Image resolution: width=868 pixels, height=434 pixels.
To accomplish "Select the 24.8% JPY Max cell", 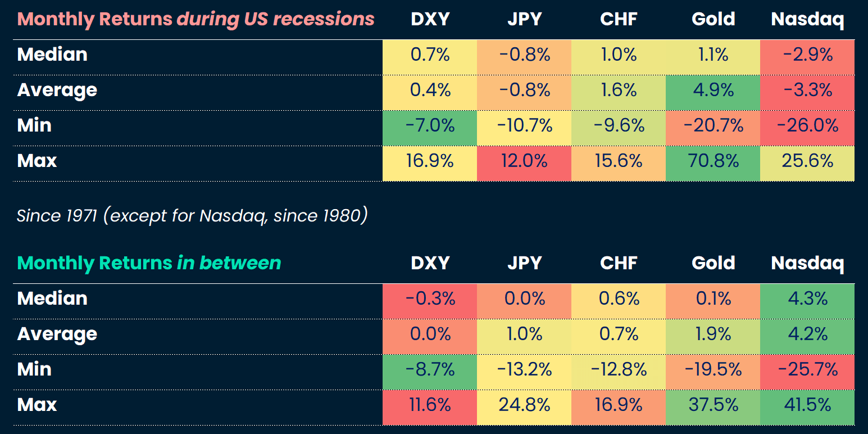I will (524, 405).
